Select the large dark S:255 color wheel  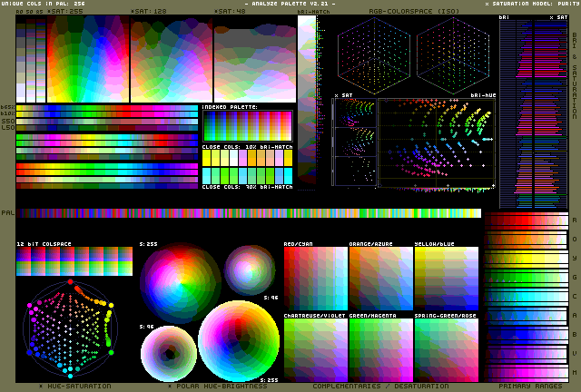(181, 283)
